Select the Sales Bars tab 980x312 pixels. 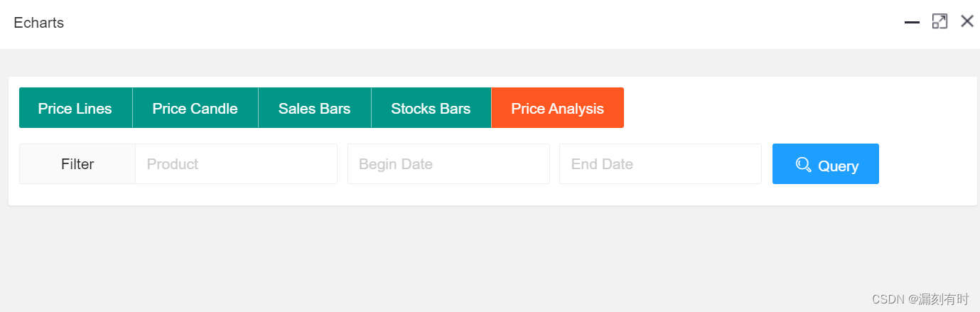[x=315, y=108]
